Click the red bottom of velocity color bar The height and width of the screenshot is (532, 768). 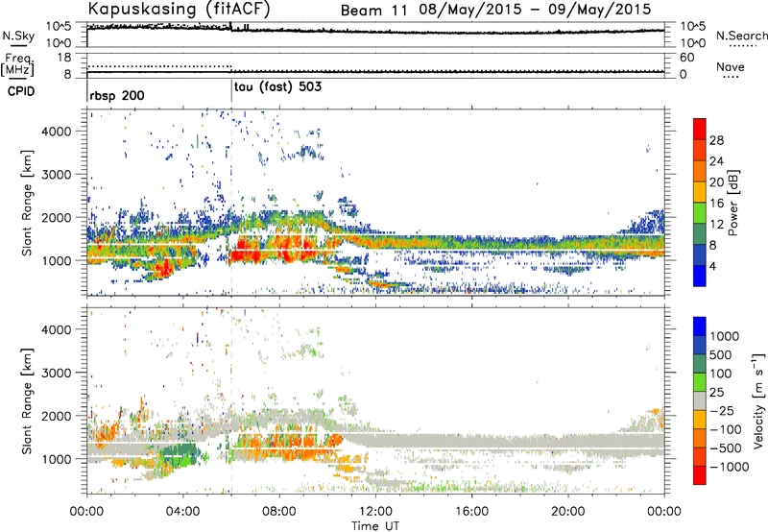pyautogui.click(x=700, y=475)
